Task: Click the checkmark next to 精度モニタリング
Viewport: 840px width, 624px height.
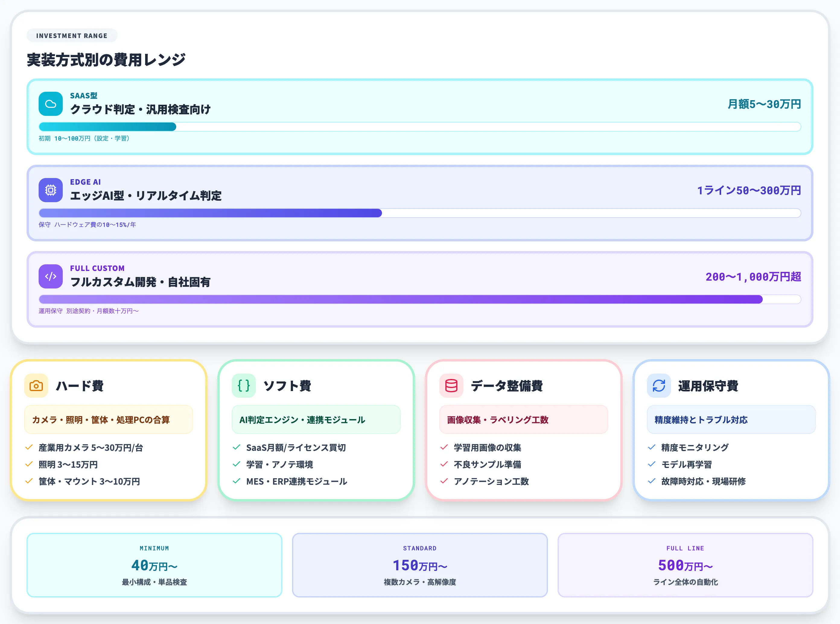Action: 651,447
